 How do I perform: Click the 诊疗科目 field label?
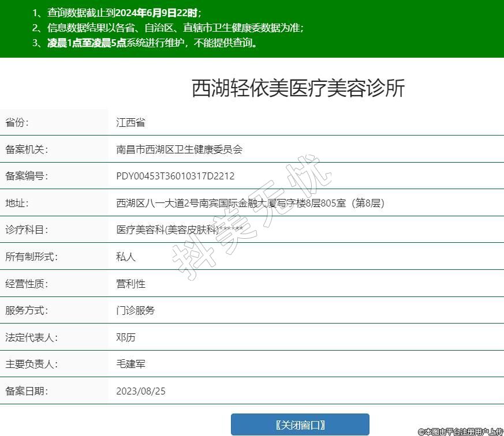point(27,230)
